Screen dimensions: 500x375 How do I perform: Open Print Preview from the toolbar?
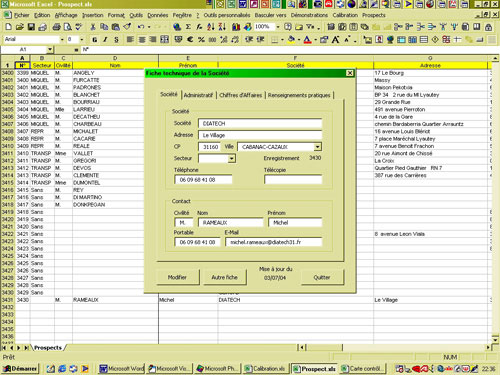pyautogui.click(x=68, y=27)
